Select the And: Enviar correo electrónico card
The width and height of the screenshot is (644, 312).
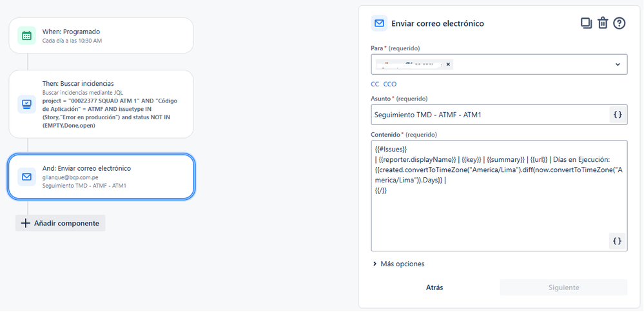pos(101,177)
